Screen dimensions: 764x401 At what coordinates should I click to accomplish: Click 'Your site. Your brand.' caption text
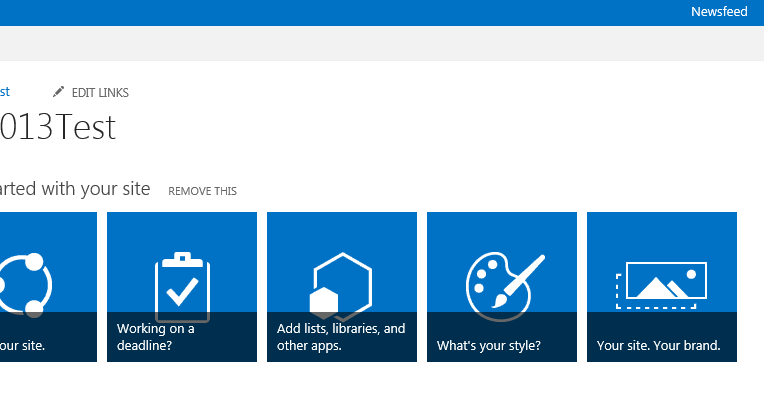[x=658, y=345]
